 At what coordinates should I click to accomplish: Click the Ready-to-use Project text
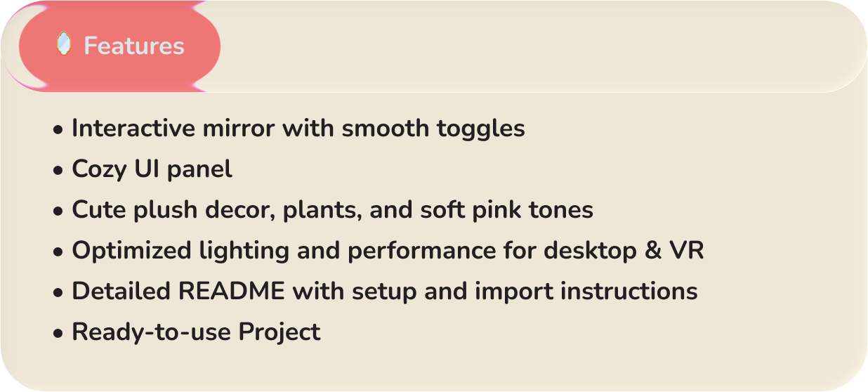coord(196,332)
